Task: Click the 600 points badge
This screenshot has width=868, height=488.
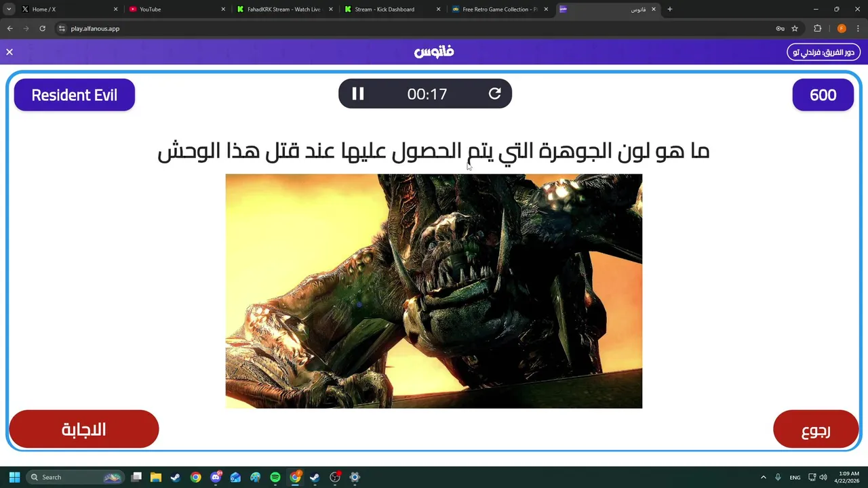Action: 823,95
